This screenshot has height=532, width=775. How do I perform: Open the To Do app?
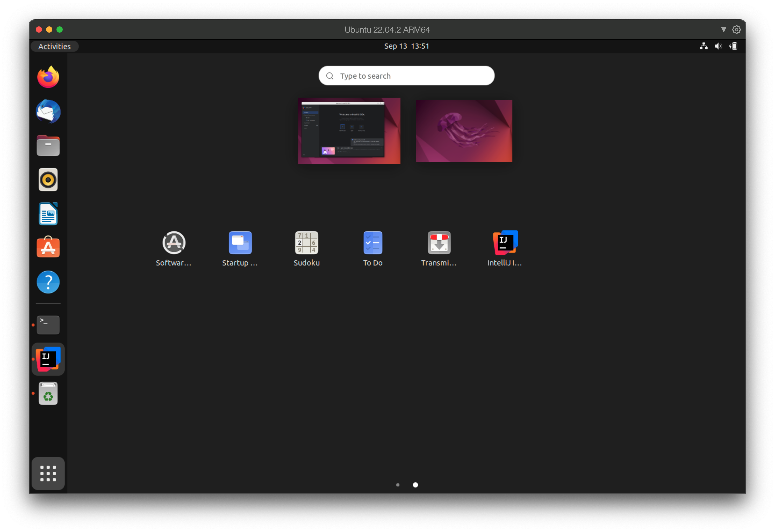pyautogui.click(x=373, y=243)
